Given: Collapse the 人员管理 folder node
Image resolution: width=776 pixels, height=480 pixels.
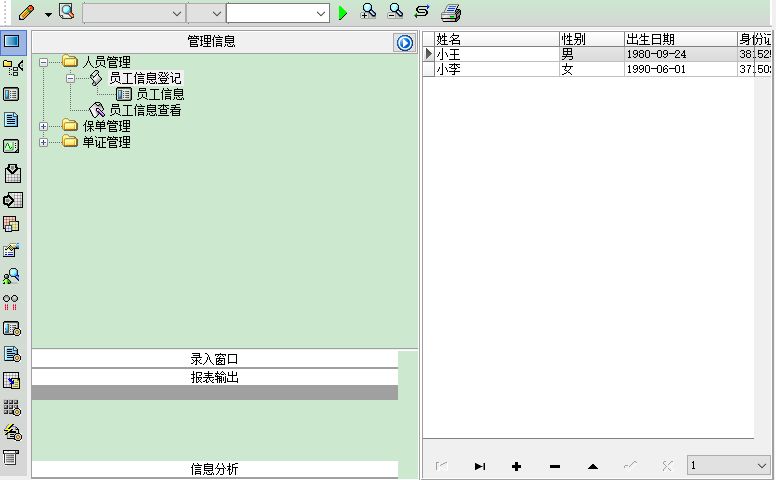Looking at the screenshot, I should tap(44, 62).
